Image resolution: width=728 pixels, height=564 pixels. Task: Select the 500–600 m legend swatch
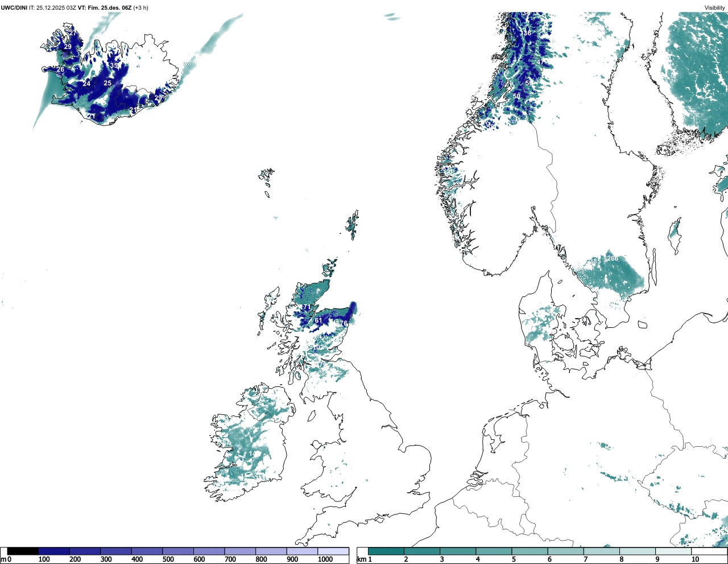click(178, 551)
